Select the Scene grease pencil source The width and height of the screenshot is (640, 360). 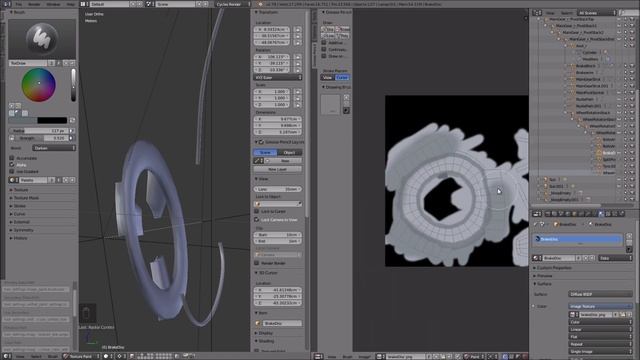(x=265, y=153)
